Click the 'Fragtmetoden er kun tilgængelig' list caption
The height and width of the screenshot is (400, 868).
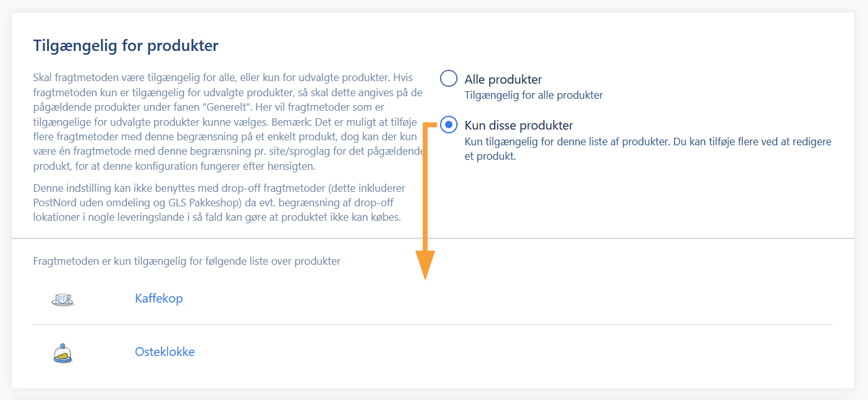click(x=187, y=261)
